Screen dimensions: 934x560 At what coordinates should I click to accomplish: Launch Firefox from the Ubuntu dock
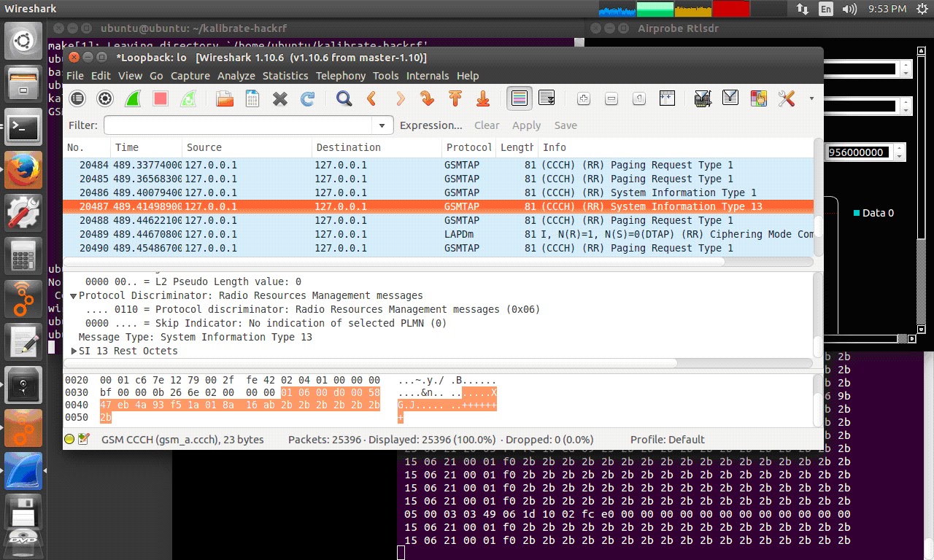[23, 171]
